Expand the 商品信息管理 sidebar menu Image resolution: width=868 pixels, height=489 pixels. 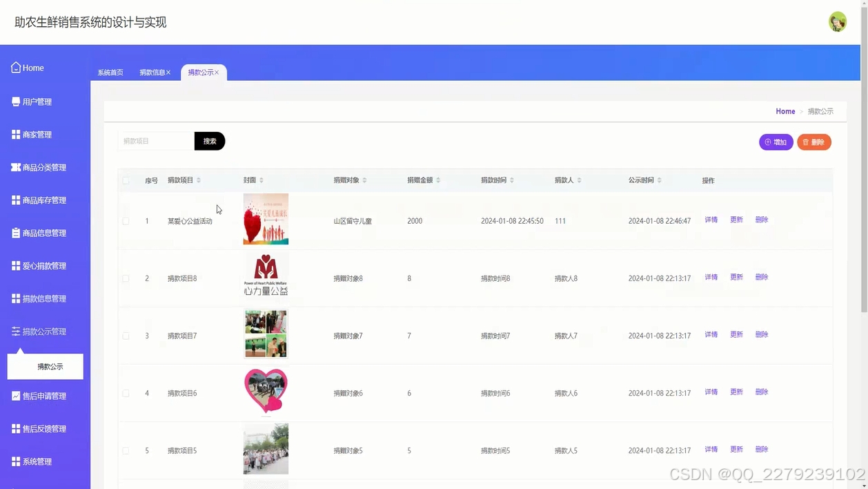coord(45,233)
